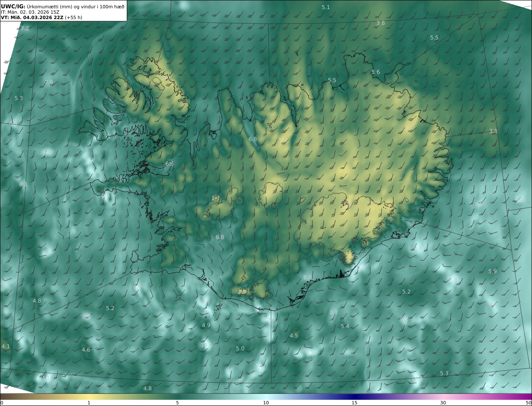Viewport: 532px width, 406px height.
Task: Click the 6.6 value on the map
Action: click(170, 164)
